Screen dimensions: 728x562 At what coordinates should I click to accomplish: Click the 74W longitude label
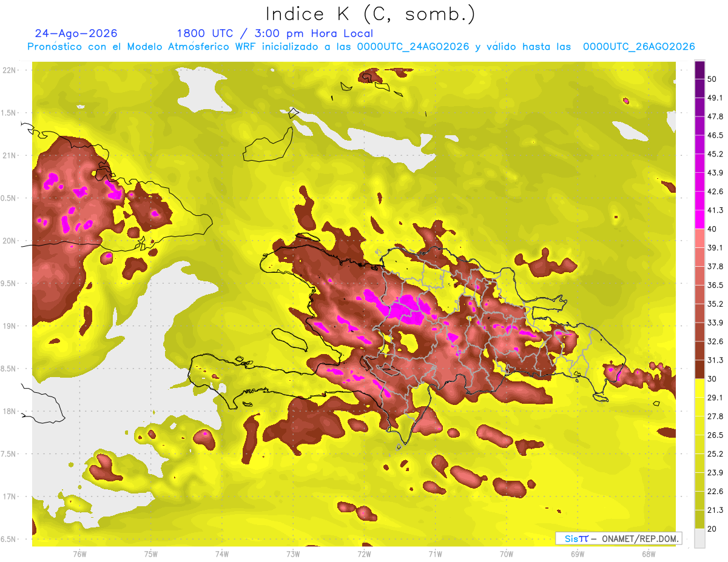pos(222,554)
